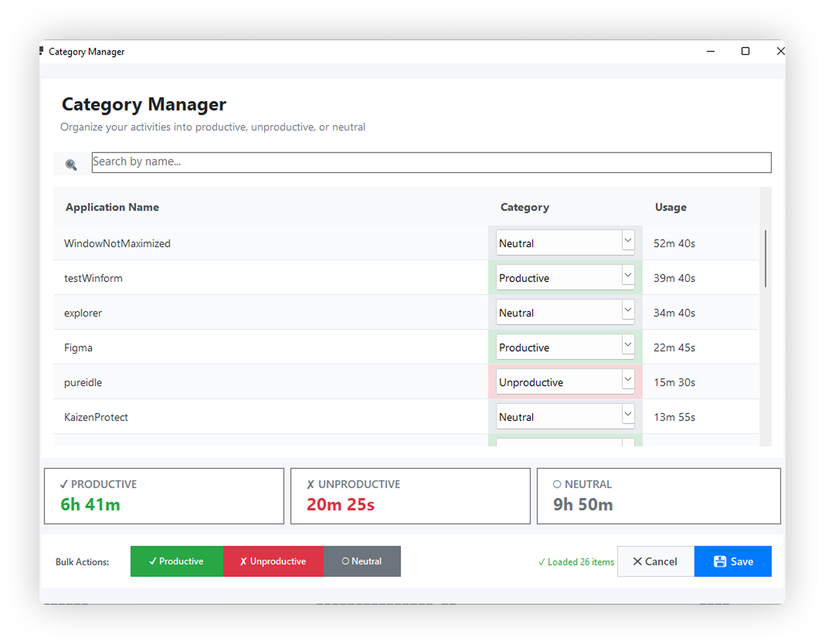825x644 pixels.
Task: Click Cancel button with X icon
Action: [x=655, y=561]
